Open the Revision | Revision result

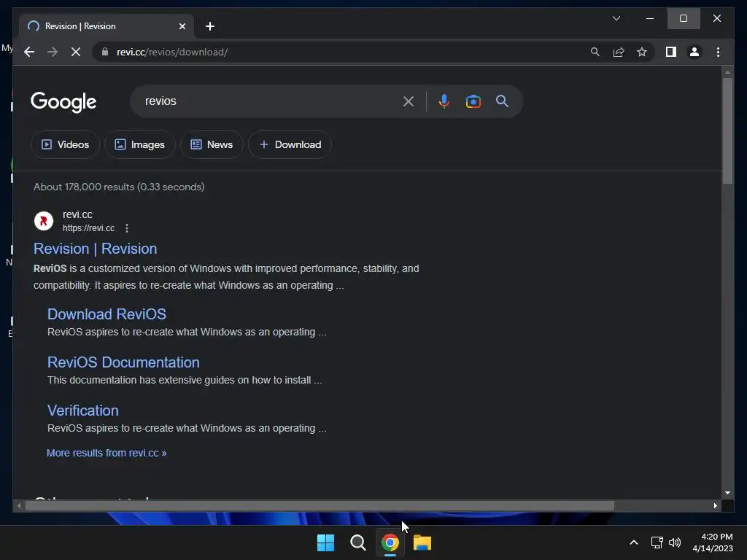click(96, 249)
